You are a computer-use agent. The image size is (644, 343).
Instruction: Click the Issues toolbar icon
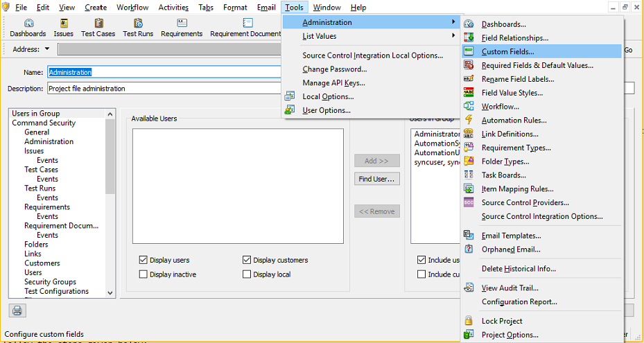coord(64,28)
